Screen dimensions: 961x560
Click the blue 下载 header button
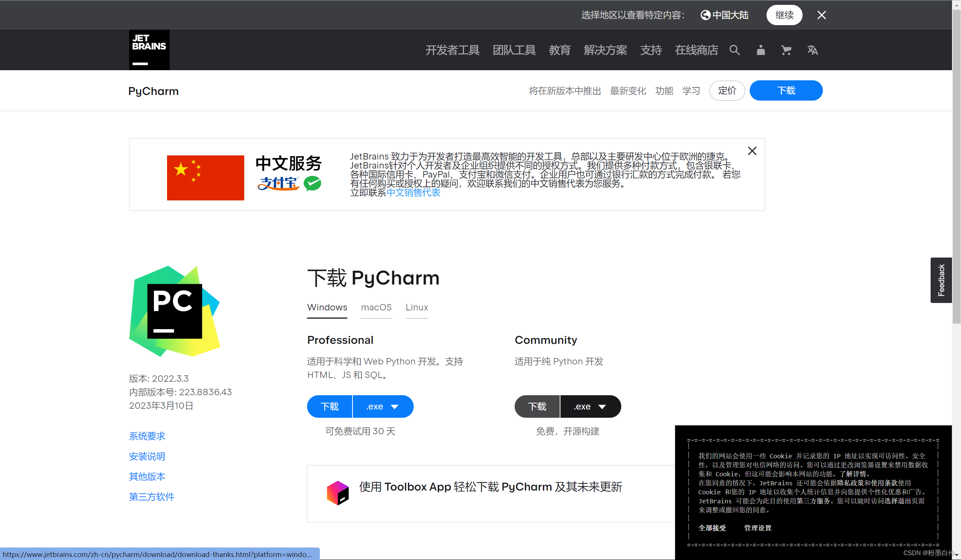coord(786,91)
